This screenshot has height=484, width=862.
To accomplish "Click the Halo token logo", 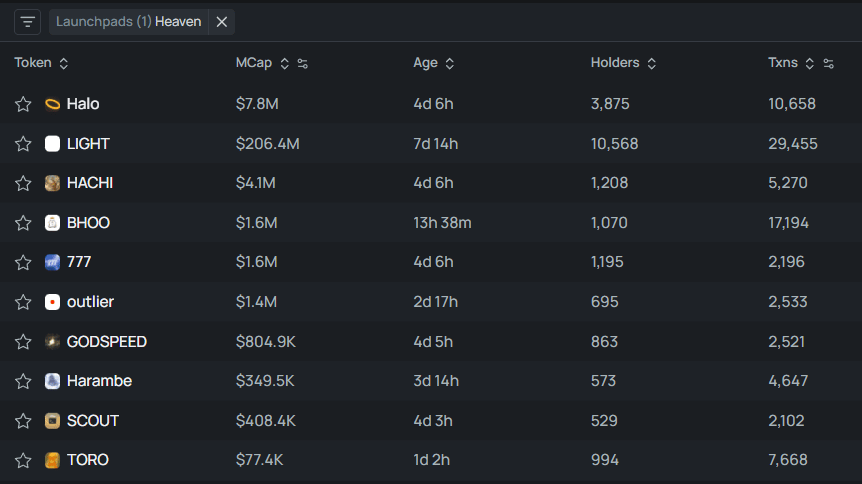I will [x=53, y=104].
